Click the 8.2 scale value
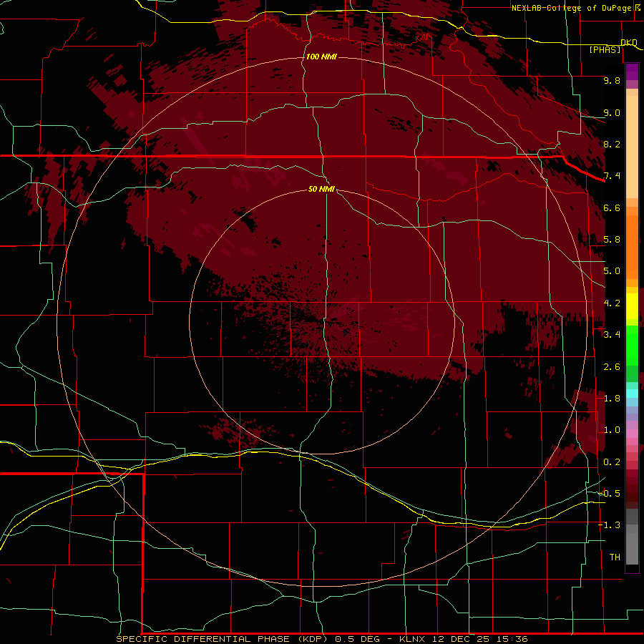The width and height of the screenshot is (644, 644). tap(612, 144)
